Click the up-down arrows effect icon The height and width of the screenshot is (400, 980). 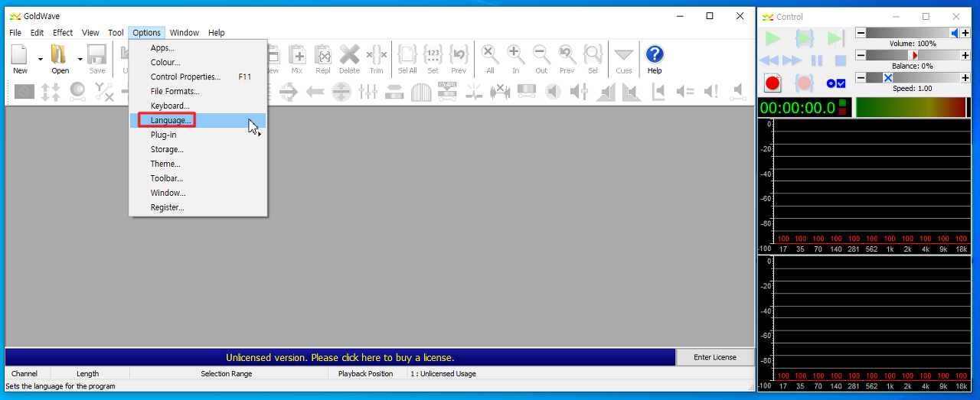coord(51,92)
